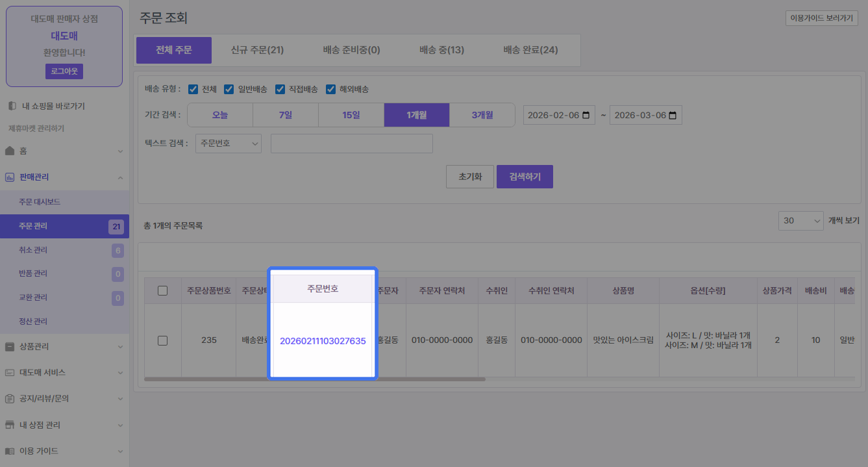
Task: Collapse the 판매관리 menu chevron
Action: pos(120,177)
